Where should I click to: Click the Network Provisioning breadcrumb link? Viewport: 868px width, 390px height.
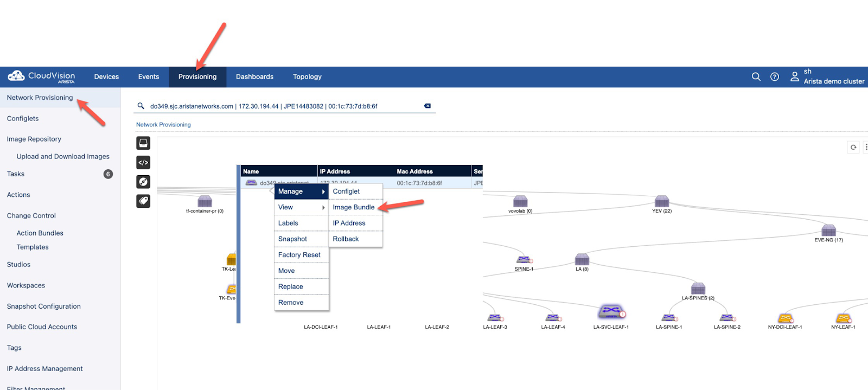[x=163, y=125]
